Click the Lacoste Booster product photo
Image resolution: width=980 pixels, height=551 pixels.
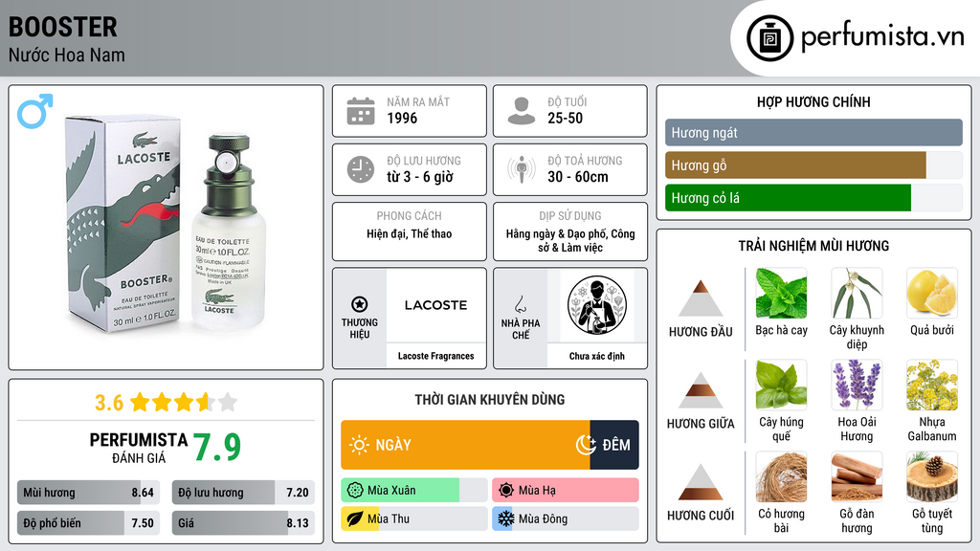167,226
